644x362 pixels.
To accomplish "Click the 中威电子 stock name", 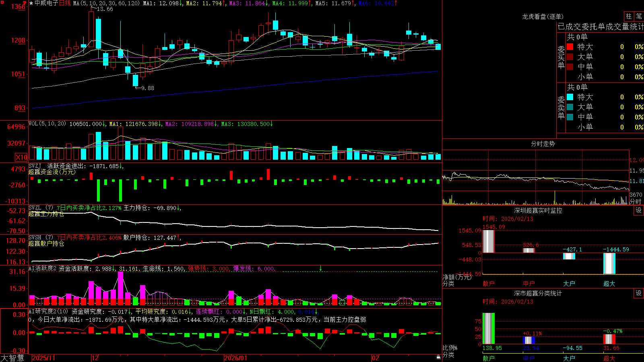I will (46, 3).
